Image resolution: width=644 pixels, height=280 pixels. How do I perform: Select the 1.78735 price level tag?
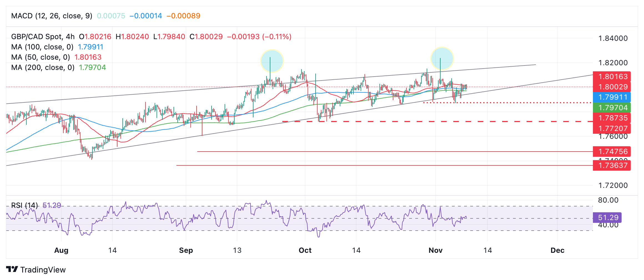tap(612, 118)
